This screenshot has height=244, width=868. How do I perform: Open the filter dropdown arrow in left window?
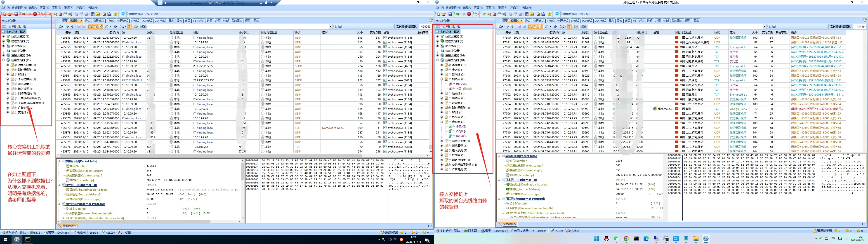pyautogui.click(x=330, y=27)
